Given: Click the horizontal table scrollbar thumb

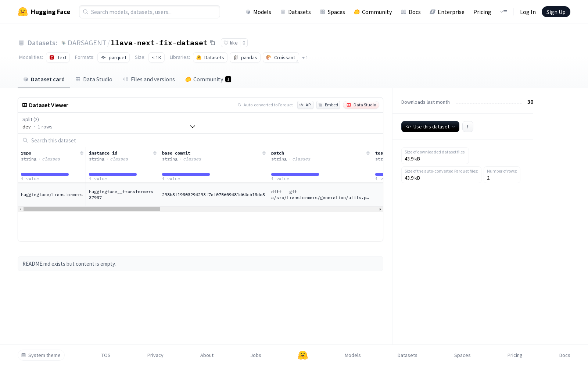Looking at the screenshot, I should (92, 209).
